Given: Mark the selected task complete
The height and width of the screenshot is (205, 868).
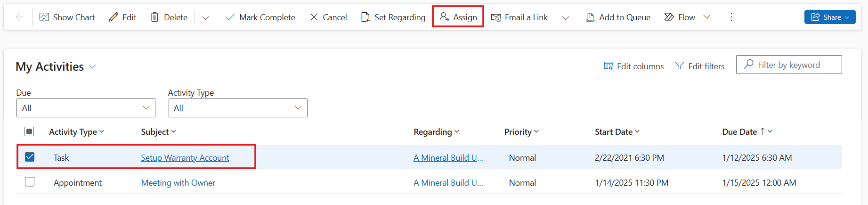Looking at the screenshot, I should click(260, 17).
